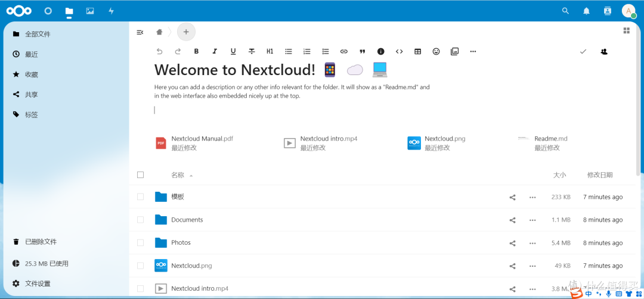Toggle strikethrough formatting
The height and width of the screenshot is (299, 644).
252,52
